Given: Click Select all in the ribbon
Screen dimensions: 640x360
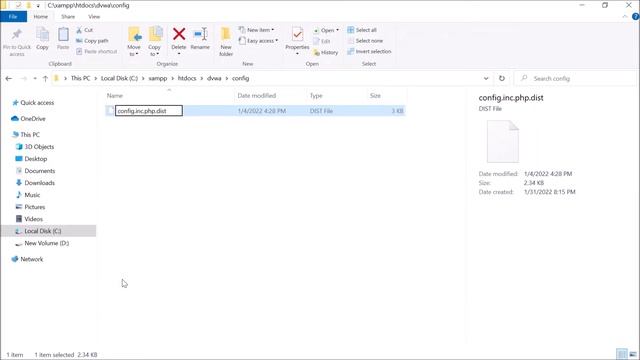Looking at the screenshot, I should point(362,30).
